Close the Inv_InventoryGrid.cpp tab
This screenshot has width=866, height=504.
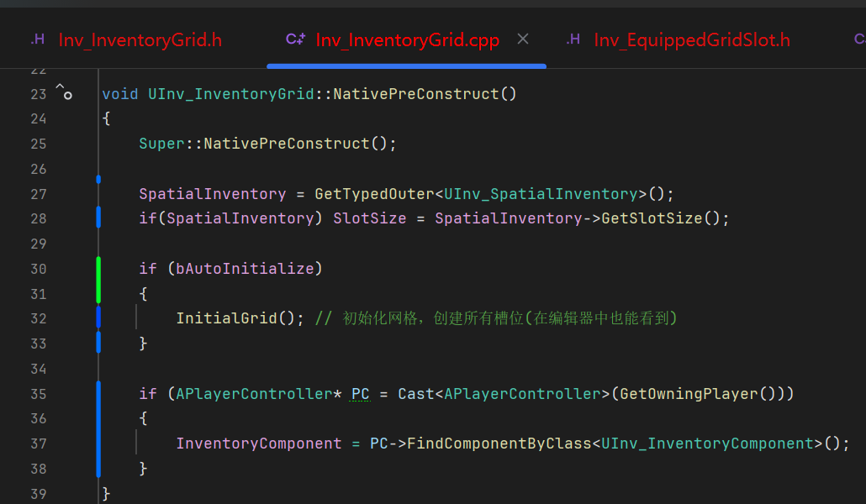tap(523, 39)
